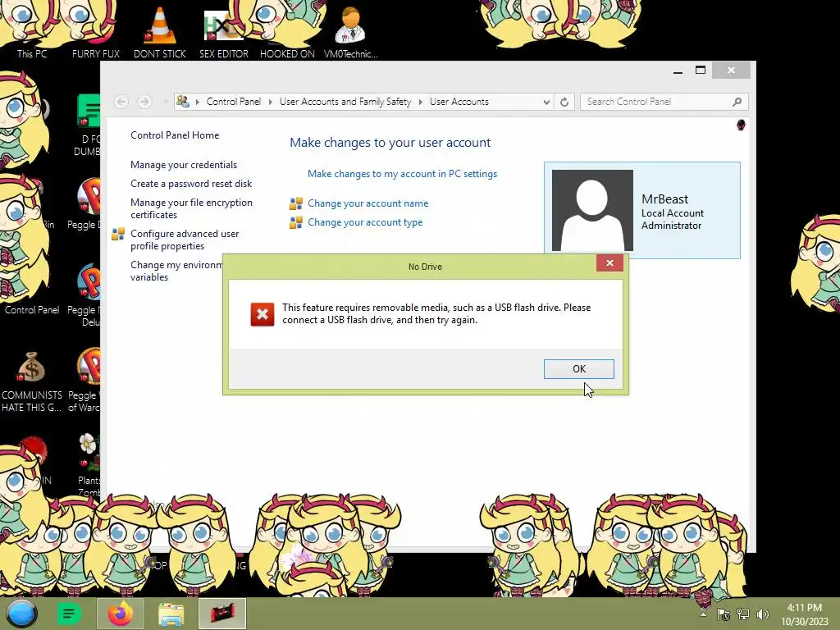This screenshot has width=840, height=630.
Task: Open Manage your file encryption certificates
Action: click(x=191, y=208)
